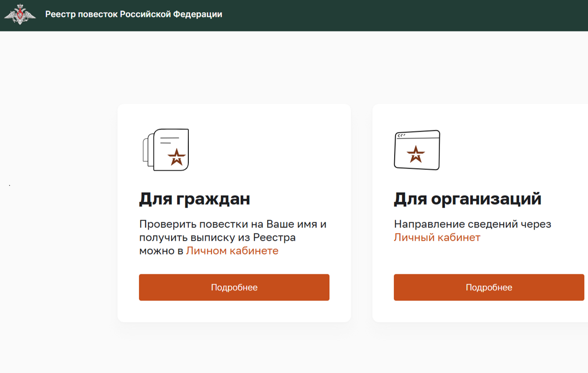
Task: Click the text lines on the document icon
Action: pyautogui.click(x=169, y=140)
